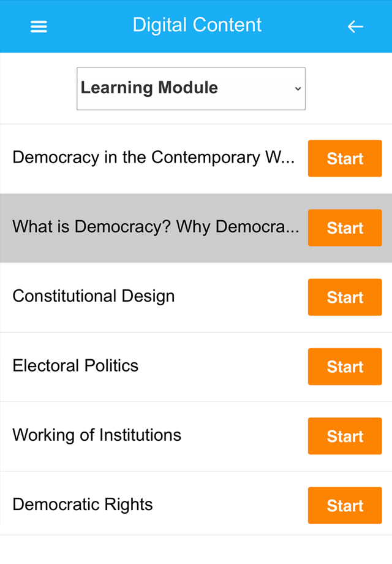Start the Constitutional Design module
Viewport: 392px width, 564px height.
[344, 297]
